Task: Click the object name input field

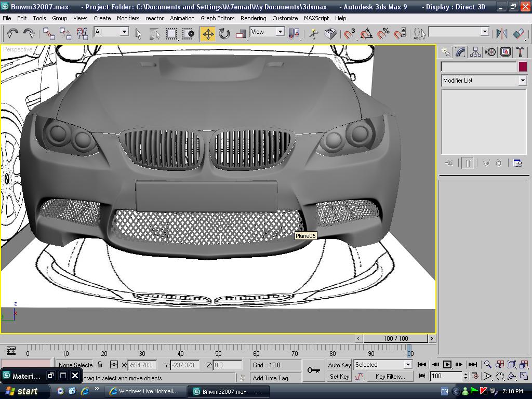Action: point(478,66)
